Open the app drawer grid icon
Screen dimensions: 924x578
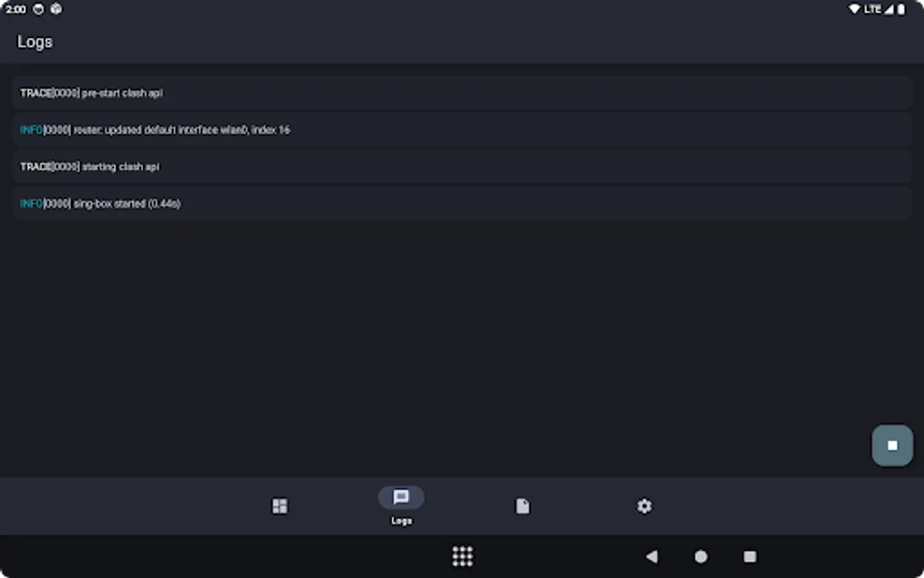tap(463, 557)
